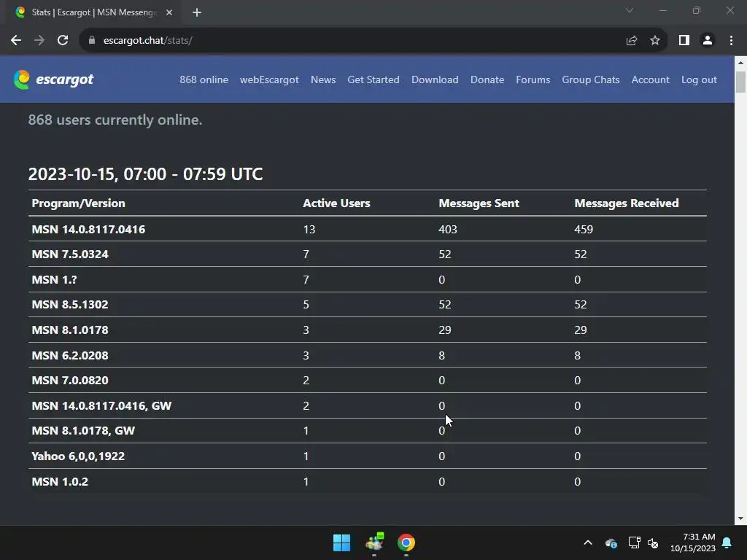The height and width of the screenshot is (560, 747).
Task: Click the Chrome taskbar icon
Action: [406, 542]
